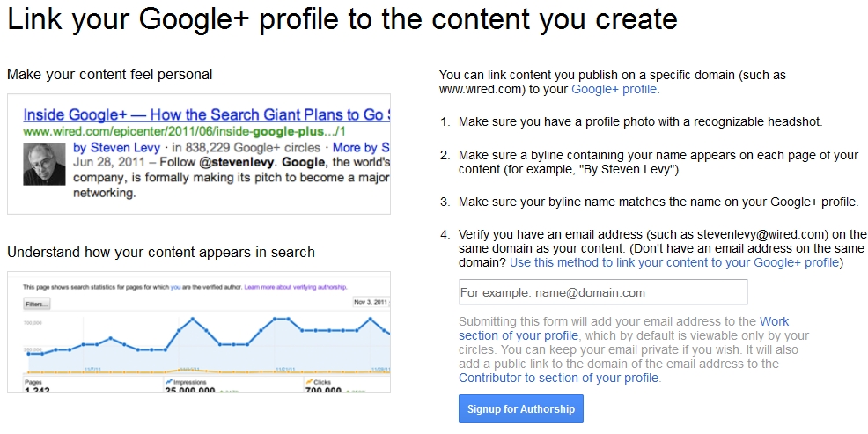This screenshot has height=434, width=868.
Task: Select the Pages statistic label
Action: coord(33,381)
